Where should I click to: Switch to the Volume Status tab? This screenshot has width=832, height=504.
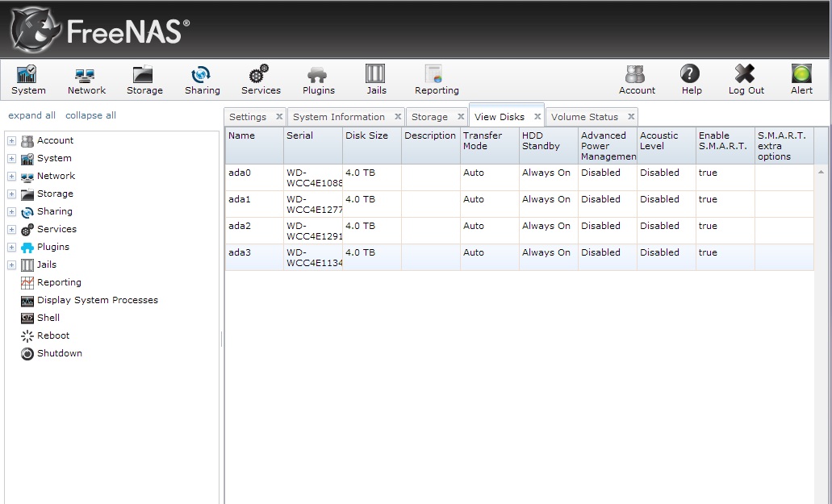pyautogui.click(x=584, y=117)
